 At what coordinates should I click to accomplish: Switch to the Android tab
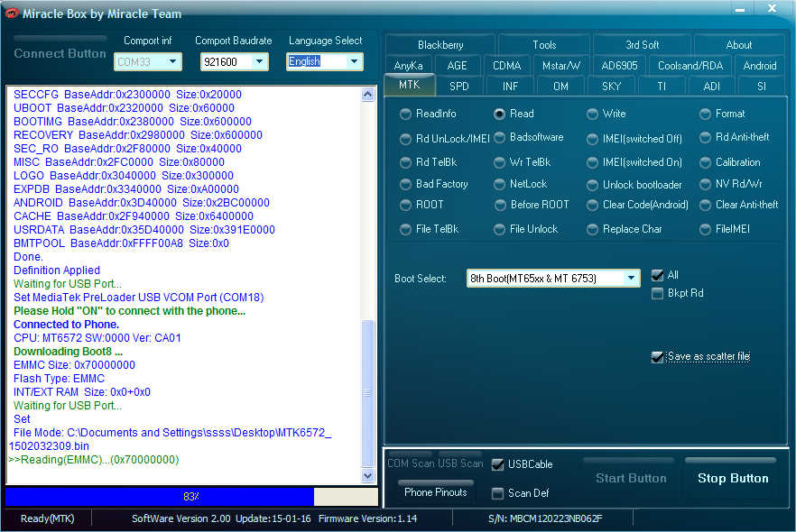[760, 66]
